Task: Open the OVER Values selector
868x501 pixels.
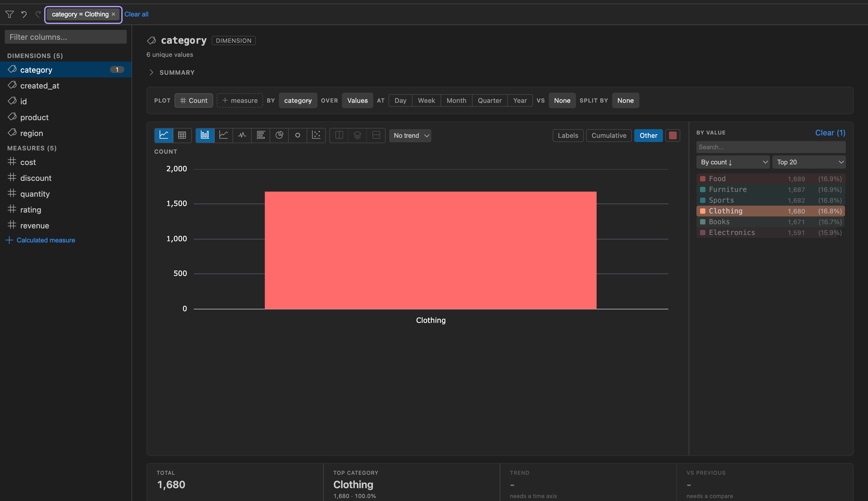Action: [357, 100]
